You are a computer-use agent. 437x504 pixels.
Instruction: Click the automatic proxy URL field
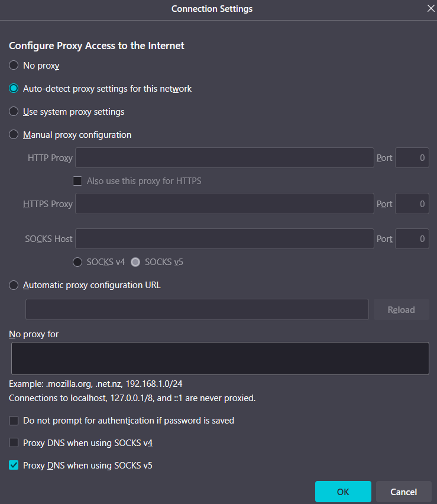tap(197, 309)
